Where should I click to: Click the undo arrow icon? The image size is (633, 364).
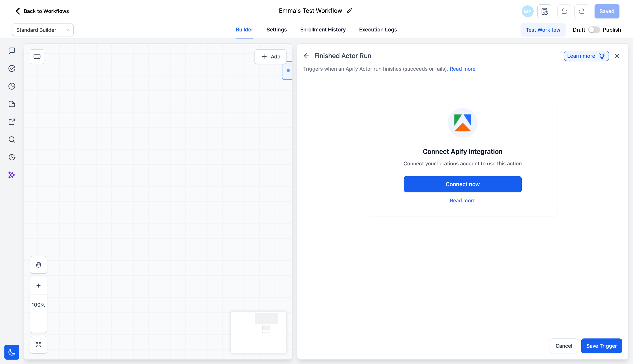[x=564, y=11]
